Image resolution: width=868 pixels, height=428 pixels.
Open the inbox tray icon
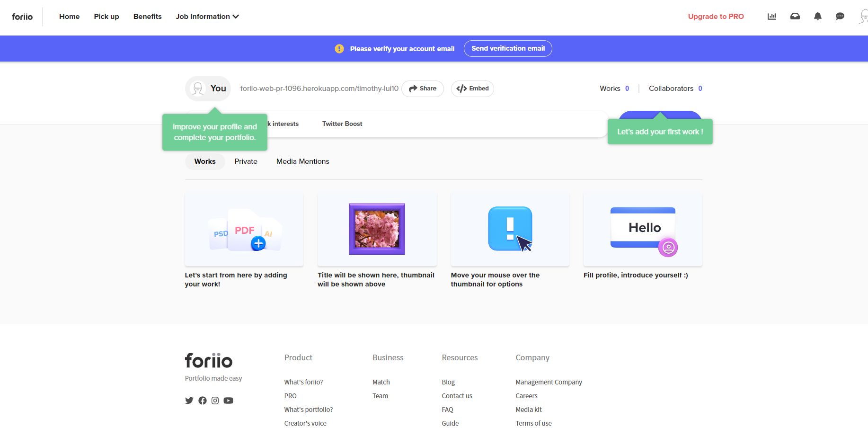pos(795,17)
